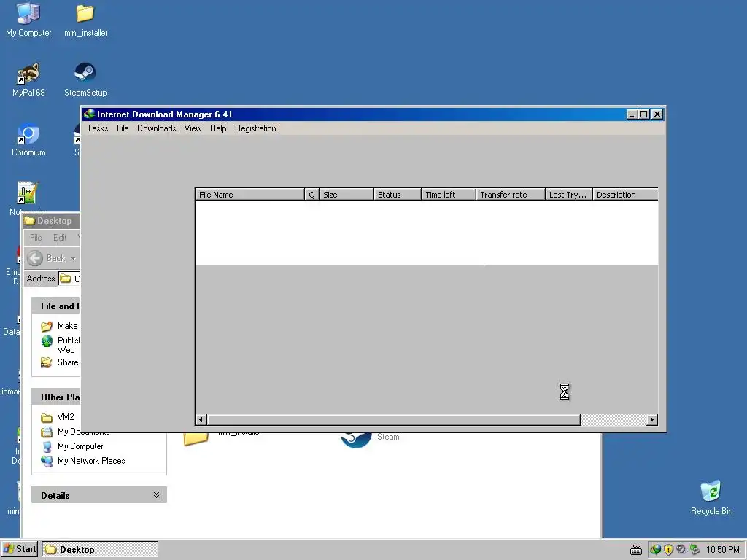Click the IDM tray icon in system tray
The height and width of the screenshot is (560, 747).
click(x=656, y=550)
